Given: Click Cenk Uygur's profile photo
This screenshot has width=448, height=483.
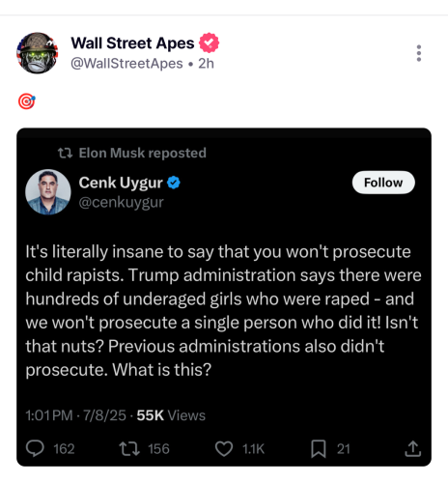Looking at the screenshot, I should pos(48,192).
